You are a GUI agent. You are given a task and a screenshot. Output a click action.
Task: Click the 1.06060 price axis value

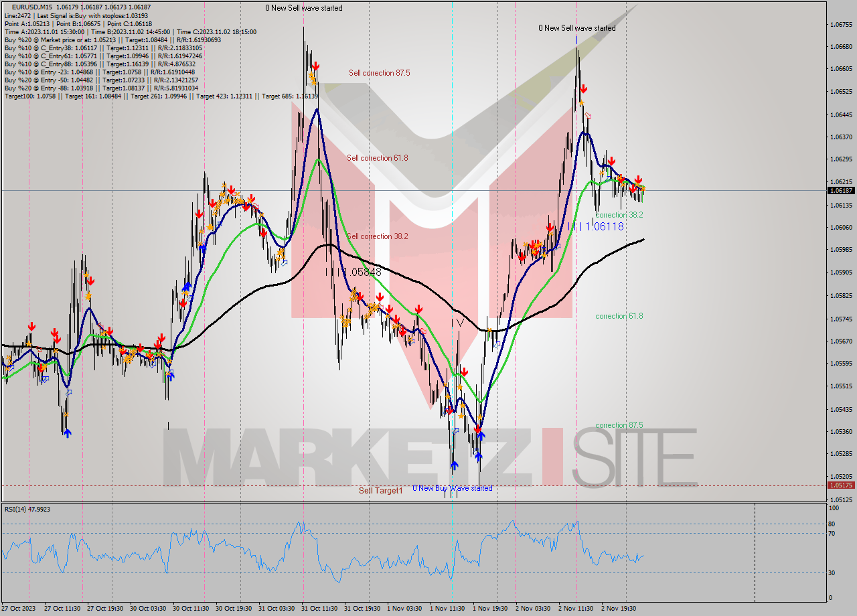(x=841, y=228)
